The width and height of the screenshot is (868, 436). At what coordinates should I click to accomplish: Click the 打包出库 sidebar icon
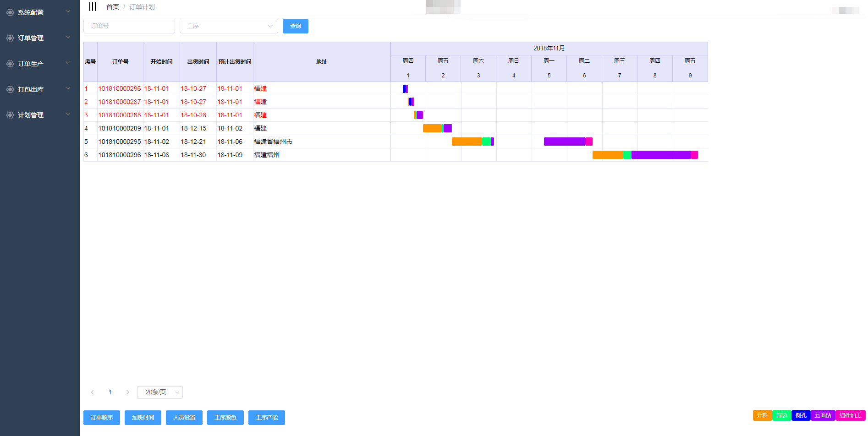pyautogui.click(x=10, y=89)
